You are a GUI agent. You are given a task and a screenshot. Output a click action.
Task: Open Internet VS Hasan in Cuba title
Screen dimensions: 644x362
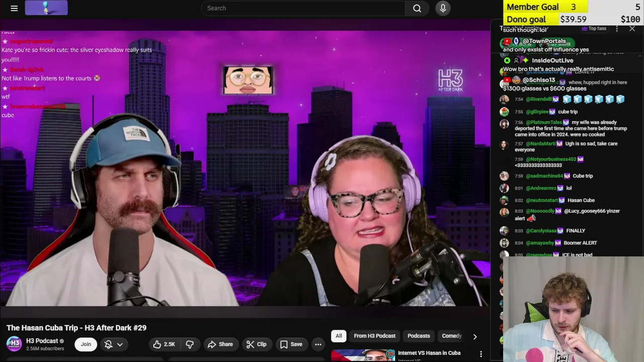click(x=429, y=353)
